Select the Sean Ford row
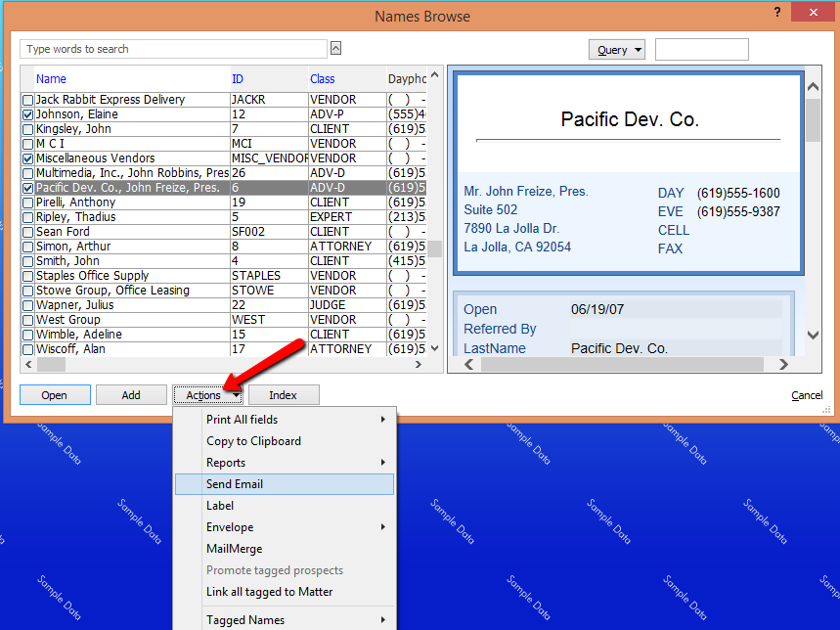This screenshot has height=630, width=840. (x=224, y=232)
